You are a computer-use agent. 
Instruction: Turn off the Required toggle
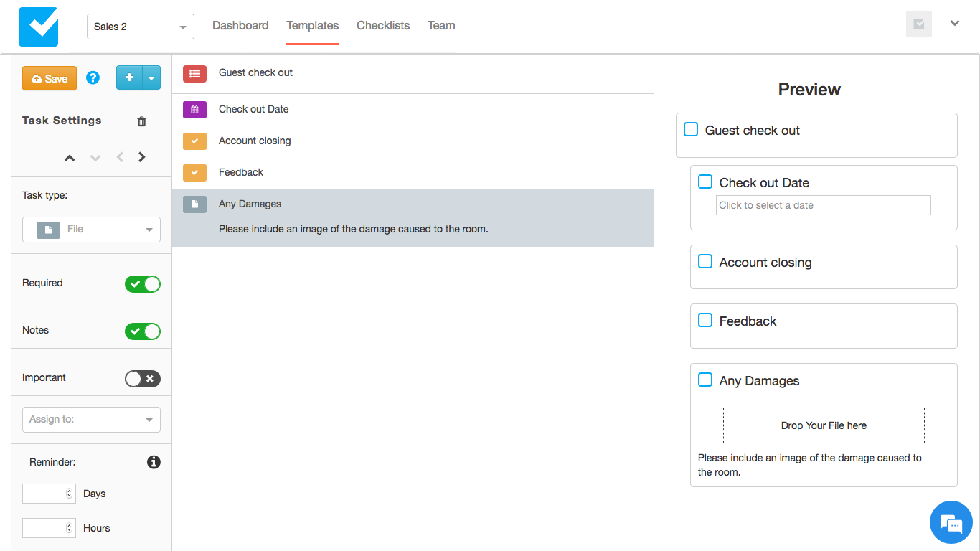pyautogui.click(x=142, y=284)
